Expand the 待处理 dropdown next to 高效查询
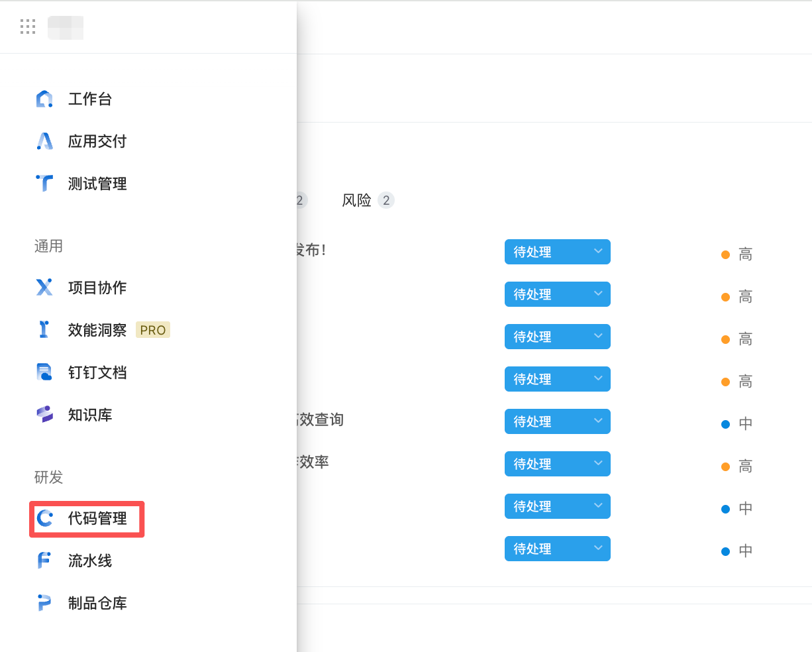Viewport: 812px width, 652px height. click(558, 421)
